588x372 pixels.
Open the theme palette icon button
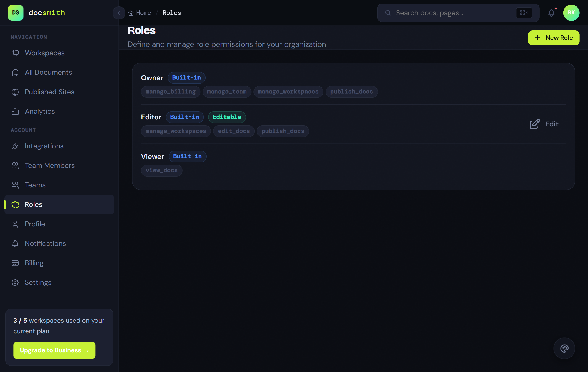tap(564, 348)
